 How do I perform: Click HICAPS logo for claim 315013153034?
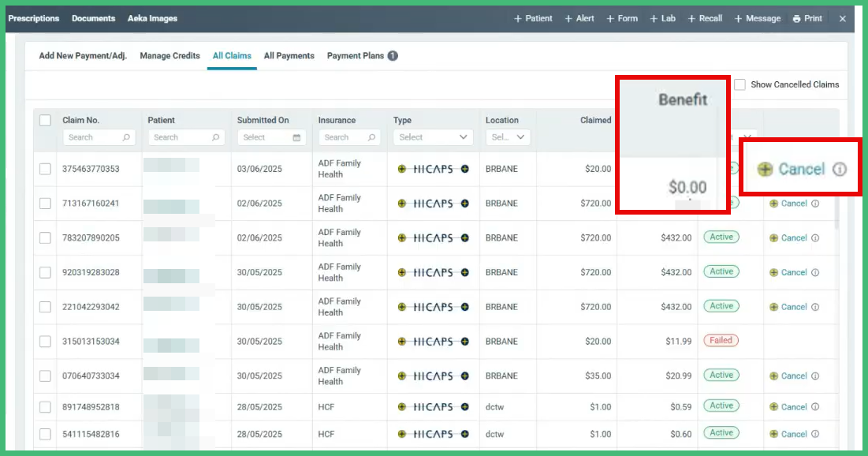(434, 342)
